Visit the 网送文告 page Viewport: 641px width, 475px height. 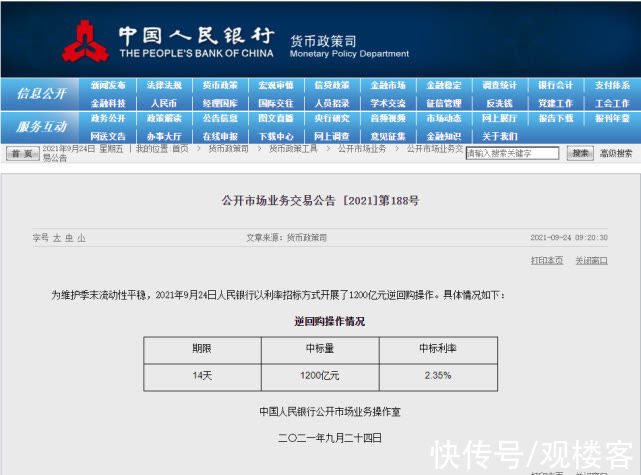[108, 136]
